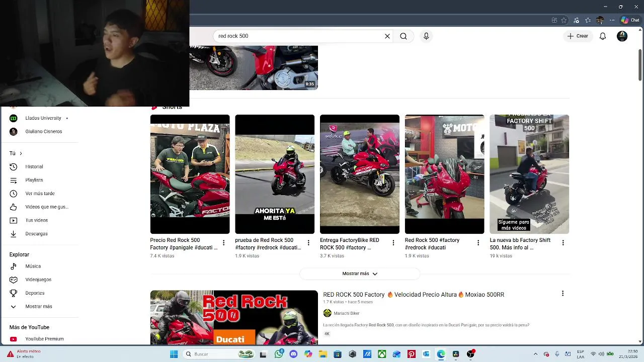Open options menu for 'Red Rock 500 #factory #redrock' short
Screen dimensions: 644x362
point(478,243)
